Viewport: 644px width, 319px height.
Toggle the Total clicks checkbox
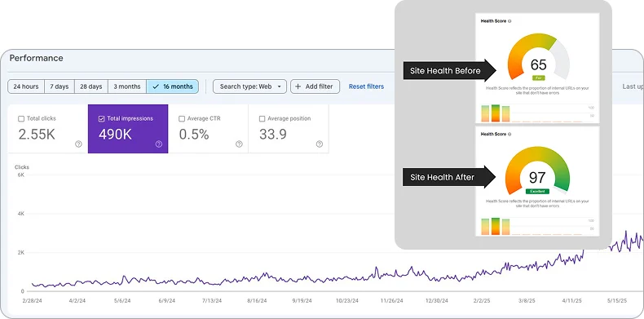point(21,119)
